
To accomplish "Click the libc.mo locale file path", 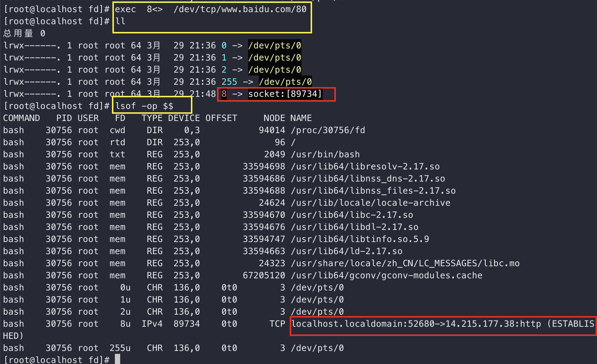I will point(405,263).
